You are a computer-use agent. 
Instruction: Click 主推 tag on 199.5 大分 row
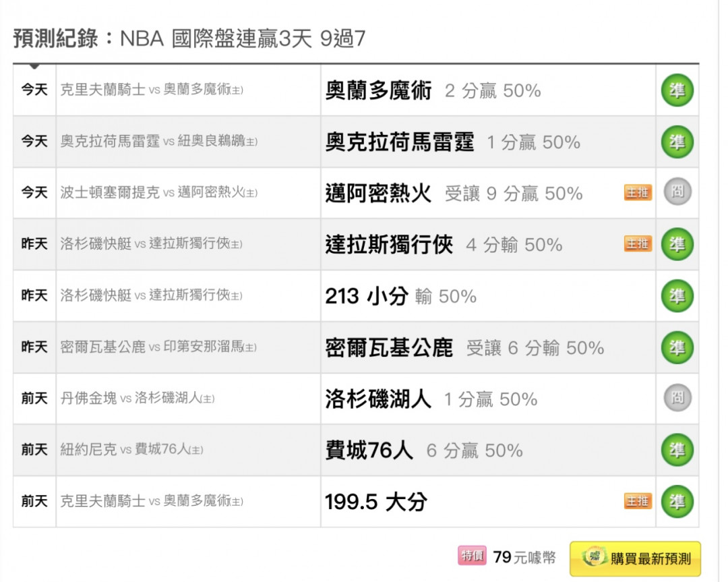[x=638, y=501]
